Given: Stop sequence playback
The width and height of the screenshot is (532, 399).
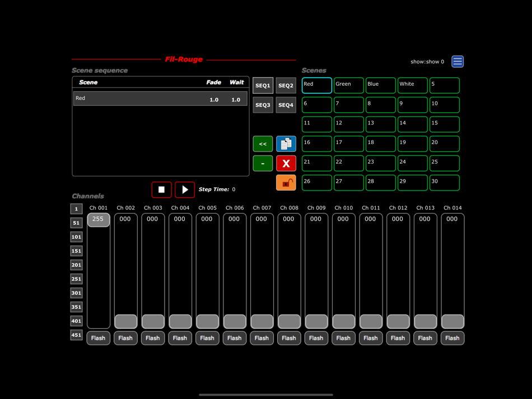Looking at the screenshot, I should pos(161,189).
